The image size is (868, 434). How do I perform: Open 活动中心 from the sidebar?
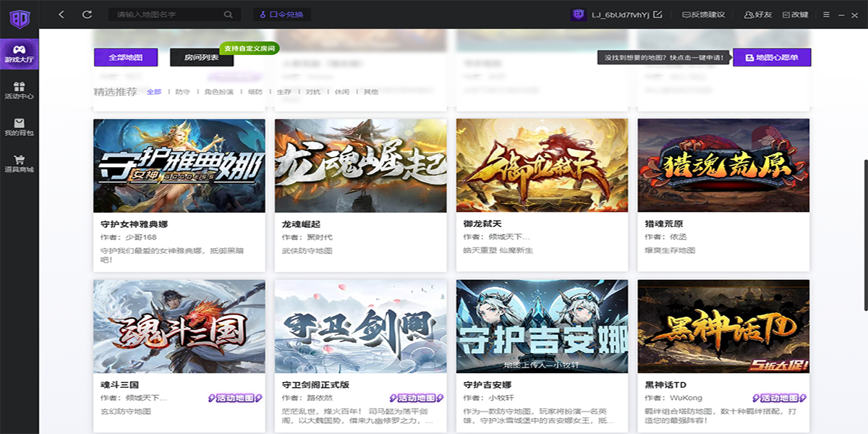[19, 90]
